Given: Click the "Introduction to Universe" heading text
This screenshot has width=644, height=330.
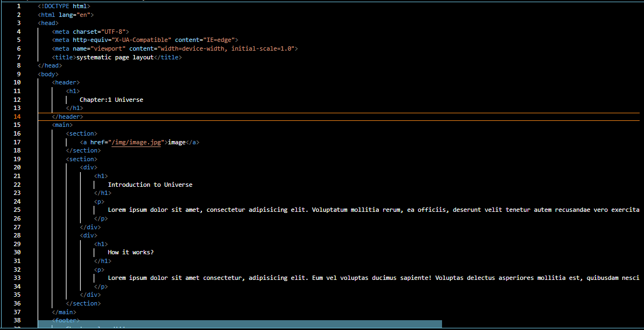Looking at the screenshot, I should (150, 185).
